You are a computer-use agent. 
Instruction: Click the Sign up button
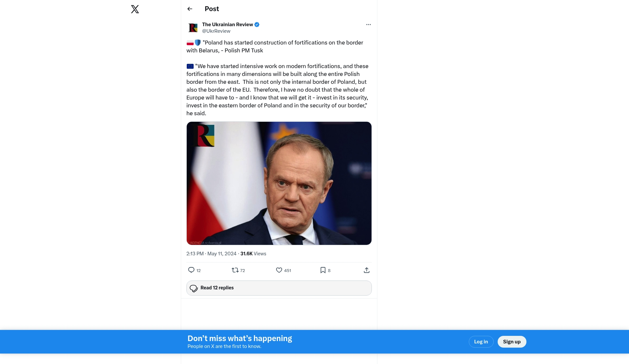tap(512, 342)
